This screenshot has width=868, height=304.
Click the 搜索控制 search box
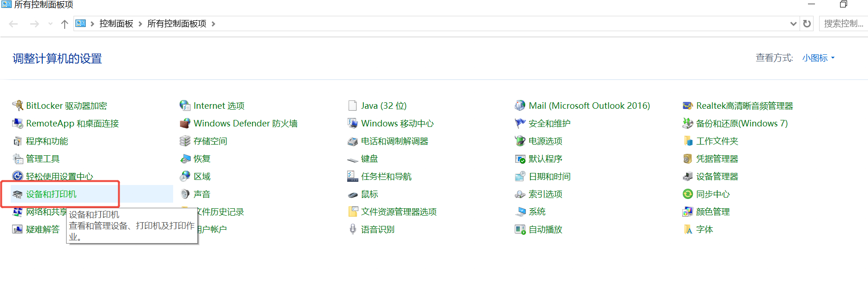point(843,24)
